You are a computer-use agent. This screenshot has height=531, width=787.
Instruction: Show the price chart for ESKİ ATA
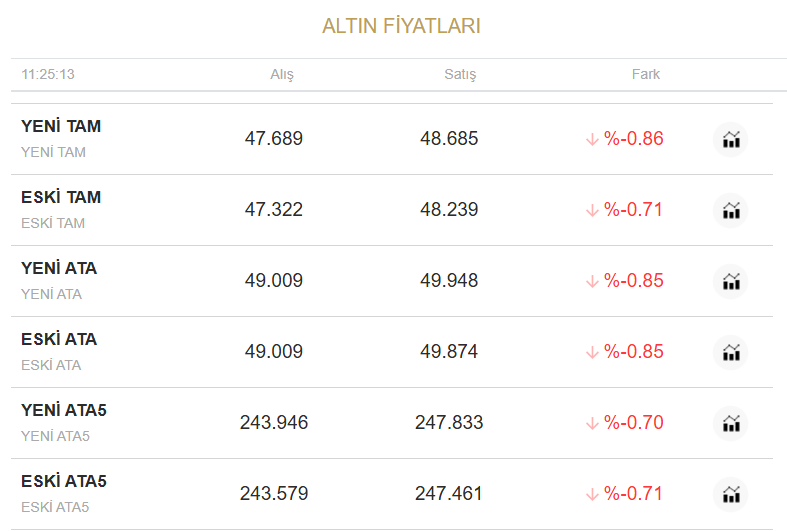tap(731, 352)
